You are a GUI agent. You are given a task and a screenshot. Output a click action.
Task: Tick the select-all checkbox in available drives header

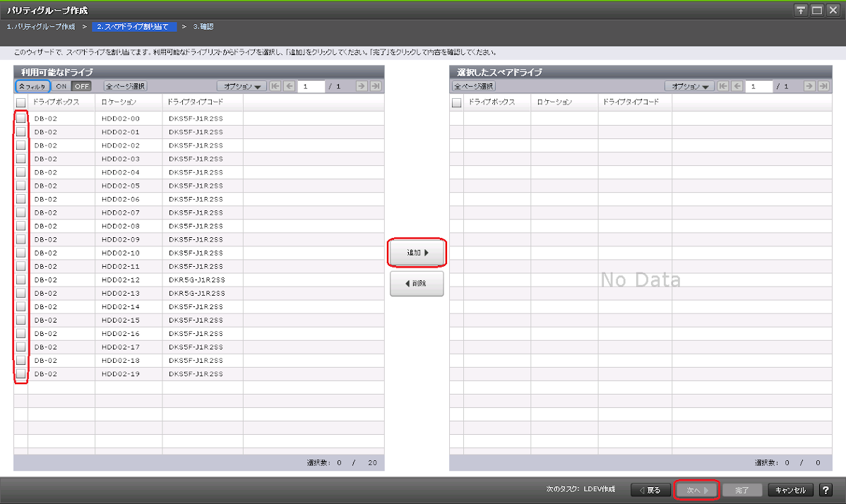21,102
